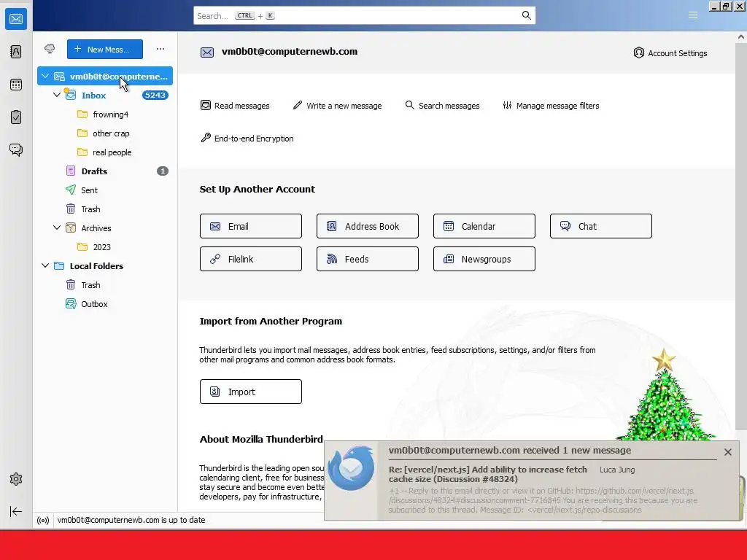This screenshot has width=747, height=560.
Task: Open Trash under Local Folders
Action: click(105, 285)
